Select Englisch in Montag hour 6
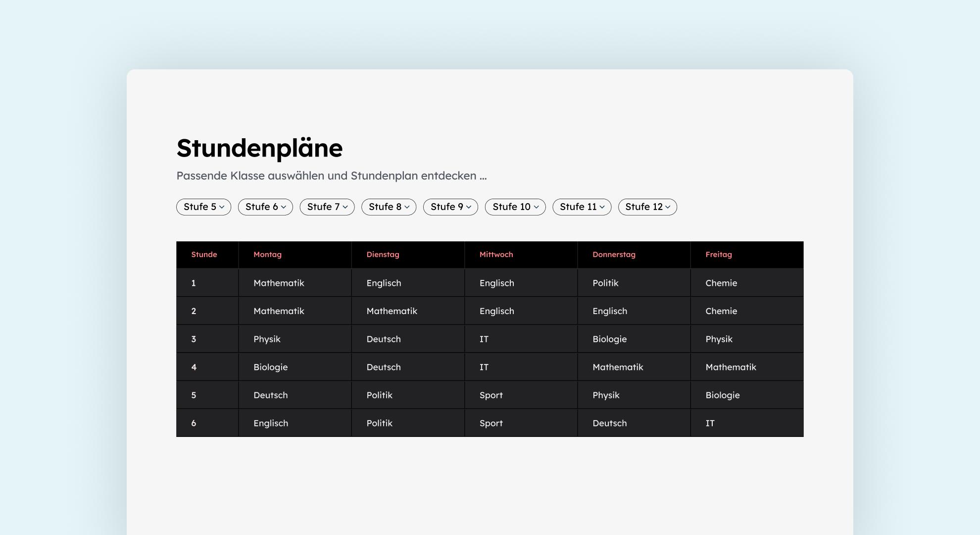Image resolution: width=980 pixels, height=535 pixels. (x=295, y=423)
